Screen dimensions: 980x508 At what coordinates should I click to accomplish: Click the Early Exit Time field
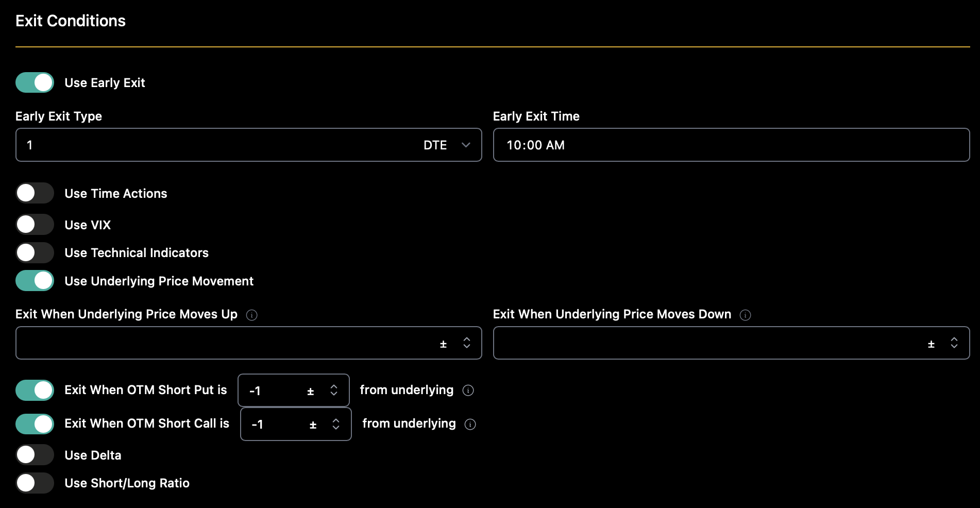click(731, 145)
